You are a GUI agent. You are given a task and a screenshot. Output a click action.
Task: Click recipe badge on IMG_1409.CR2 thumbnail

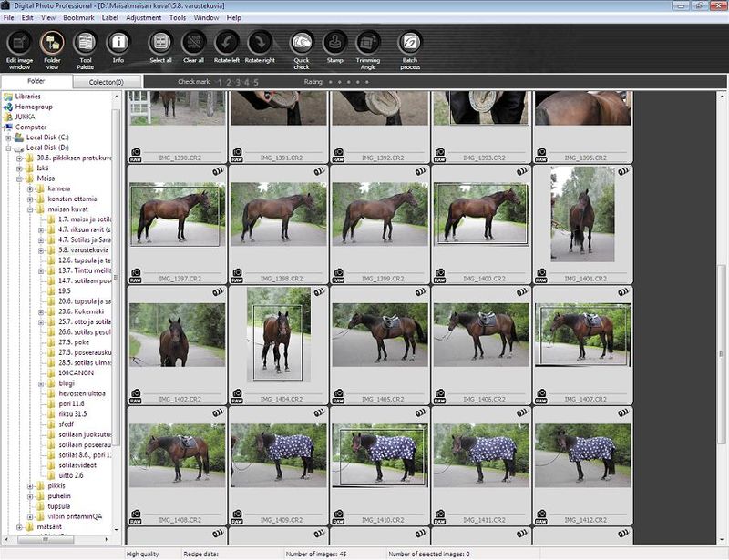coord(319,413)
